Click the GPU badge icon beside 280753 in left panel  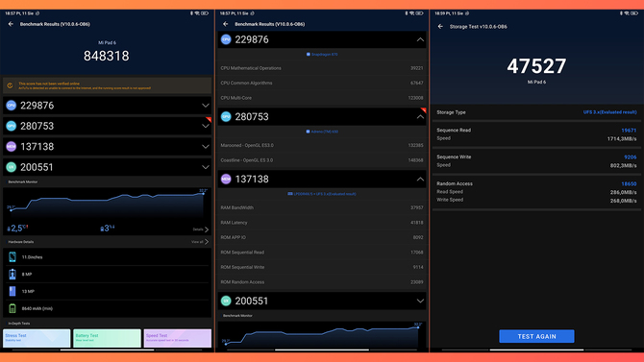(x=12, y=126)
